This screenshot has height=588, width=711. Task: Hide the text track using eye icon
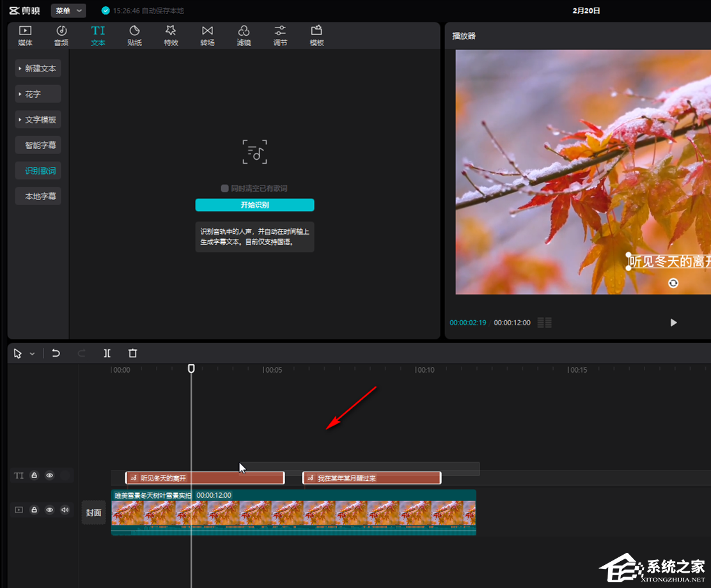(x=49, y=476)
